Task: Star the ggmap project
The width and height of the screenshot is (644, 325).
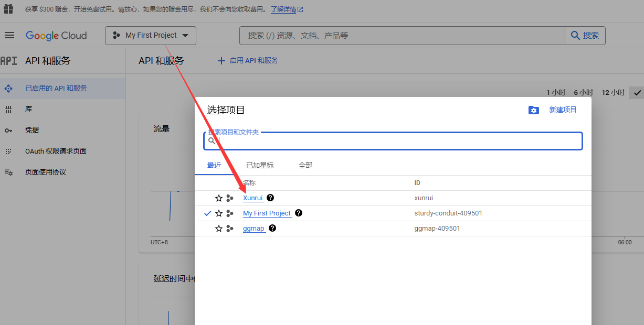Action: 219,229
